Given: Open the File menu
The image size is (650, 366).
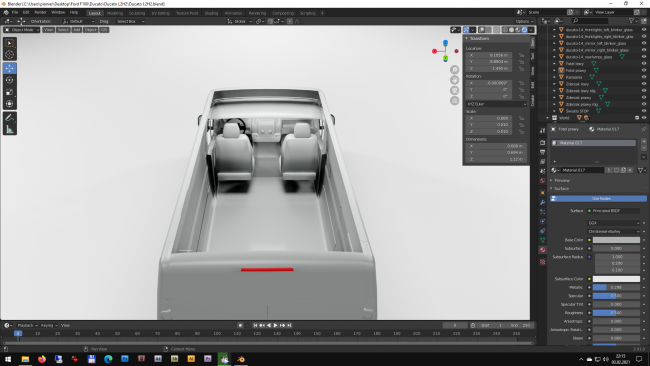Looking at the screenshot, I should [15, 13].
